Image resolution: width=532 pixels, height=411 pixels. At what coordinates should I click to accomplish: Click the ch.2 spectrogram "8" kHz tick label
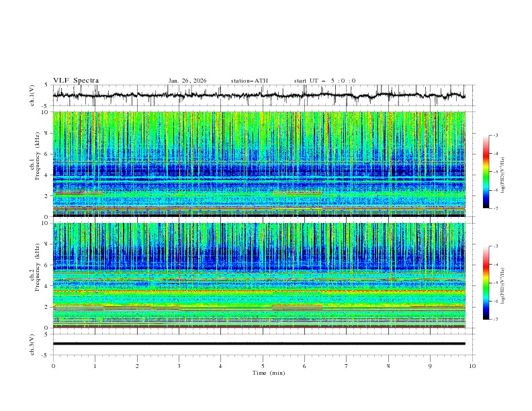48,244
